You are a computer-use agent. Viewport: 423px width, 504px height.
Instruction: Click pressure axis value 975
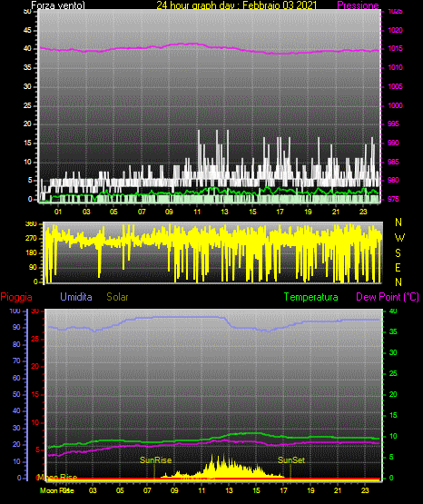pos(393,199)
